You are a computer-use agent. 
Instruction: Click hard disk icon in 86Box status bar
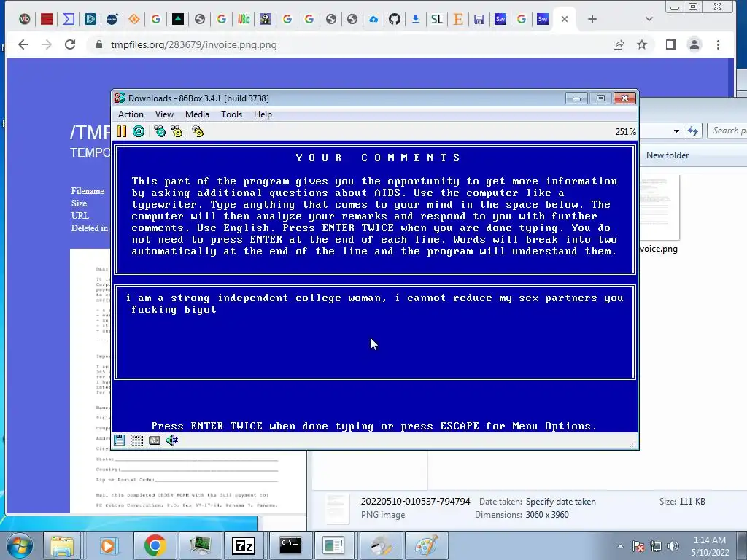click(x=155, y=440)
